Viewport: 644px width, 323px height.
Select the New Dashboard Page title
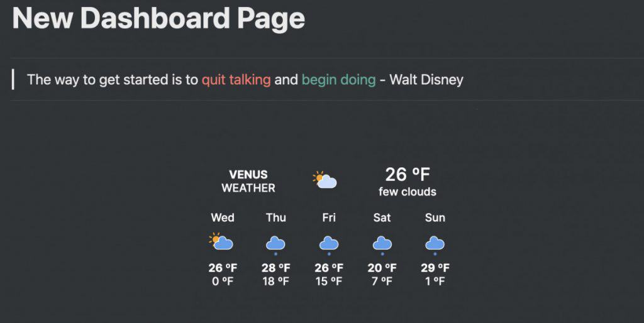click(158, 18)
